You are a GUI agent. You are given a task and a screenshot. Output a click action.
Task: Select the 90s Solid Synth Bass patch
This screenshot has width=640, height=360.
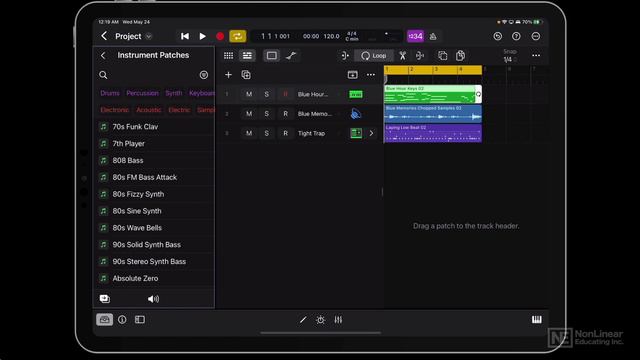[x=153, y=244]
